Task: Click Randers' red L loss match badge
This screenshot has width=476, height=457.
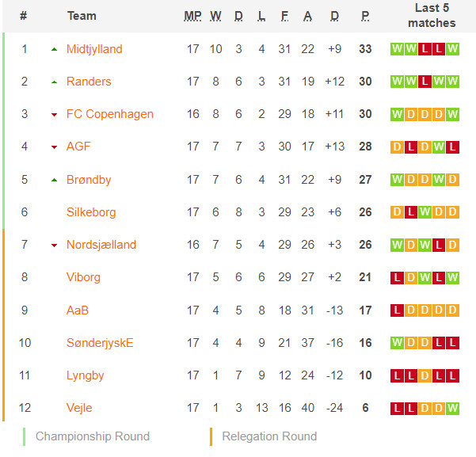Action: (x=425, y=82)
